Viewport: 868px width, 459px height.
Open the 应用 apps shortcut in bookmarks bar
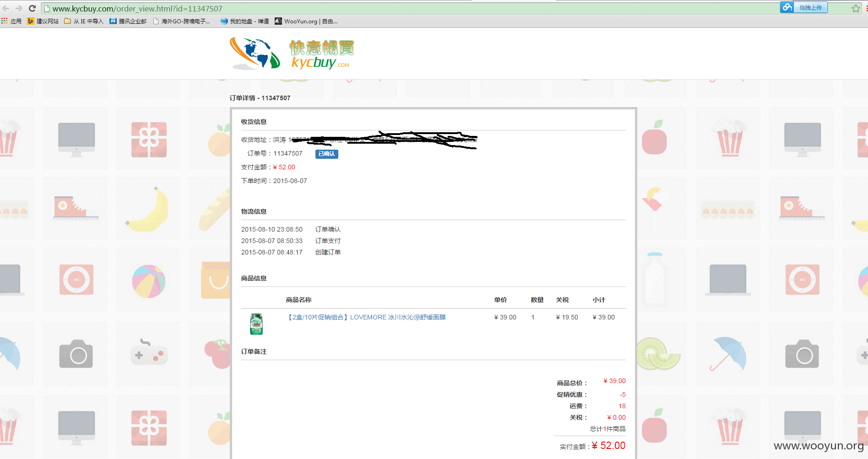11,21
